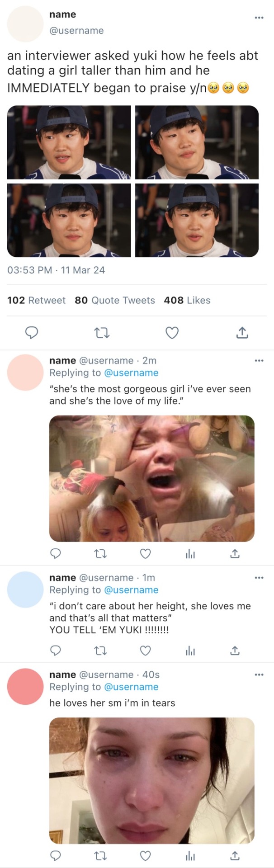This screenshot has width=274, height=868.
Task: Open more options on 40s-old reply
Action: [x=259, y=675]
